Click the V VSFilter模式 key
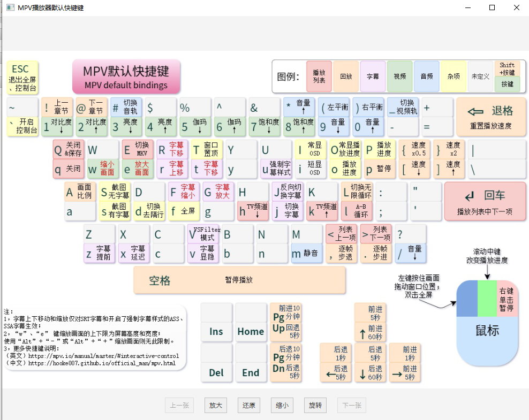529x420 pixels. [x=203, y=234]
